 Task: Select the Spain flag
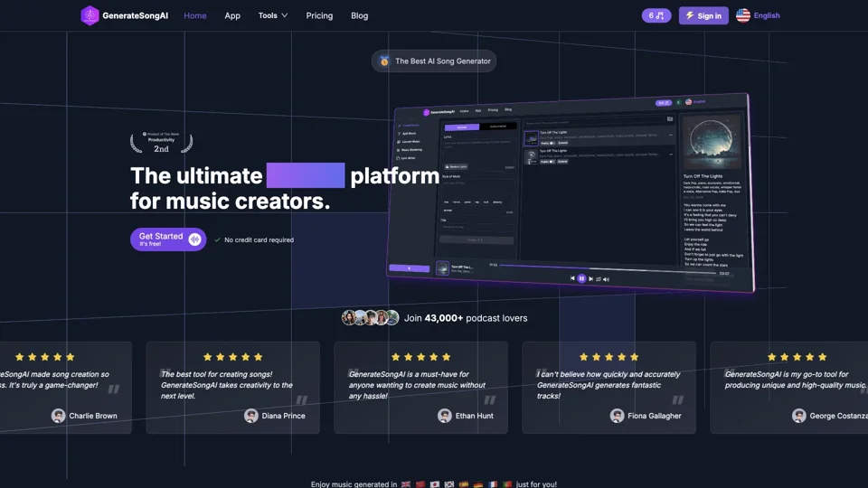[x=464, y=484]
